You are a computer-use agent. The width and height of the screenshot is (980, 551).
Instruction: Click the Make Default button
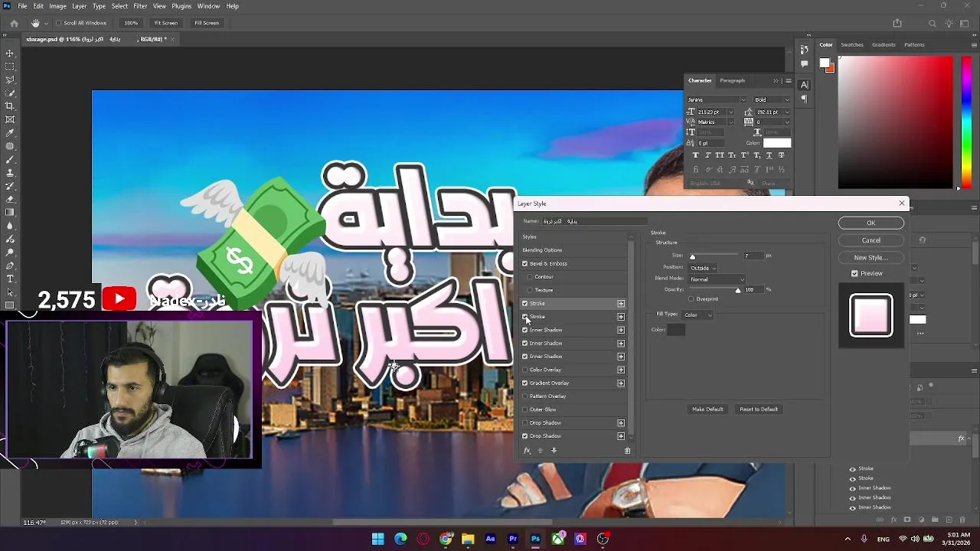(x=707, y=409)
